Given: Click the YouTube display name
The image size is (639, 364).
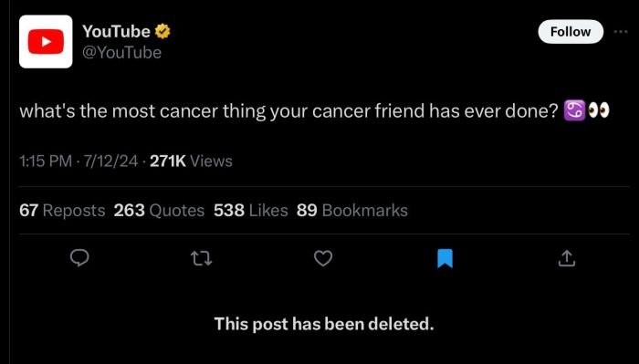Looking at the screenshot, I should pyautogui.click(x=116, y=31).
